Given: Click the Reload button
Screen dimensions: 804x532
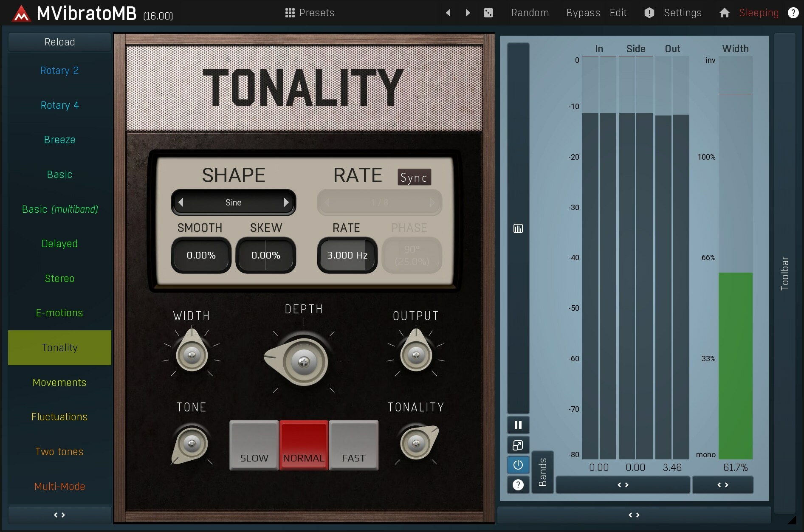Looking at the screenshot, I should click(x=59, y=42).
